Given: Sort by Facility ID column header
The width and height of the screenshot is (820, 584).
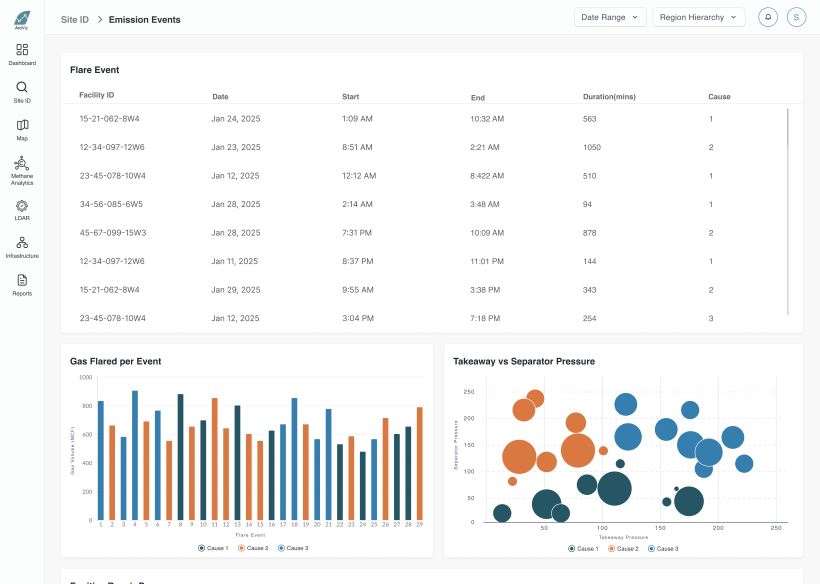Looking at the screenshot, I should tap(97, 95).
